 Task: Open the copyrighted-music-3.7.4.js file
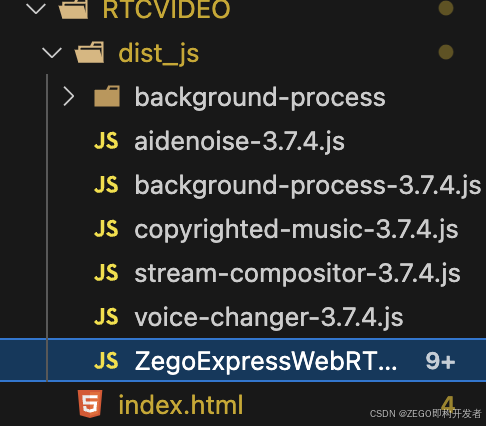296,230
